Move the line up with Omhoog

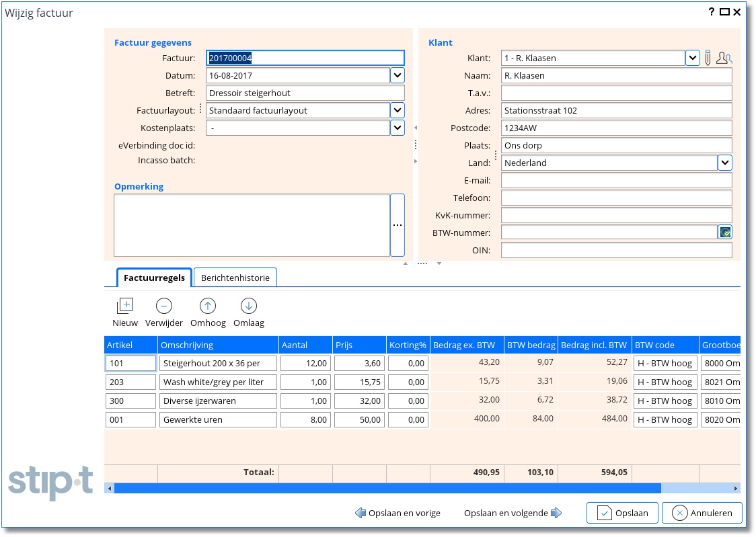[x=208, y=306]
